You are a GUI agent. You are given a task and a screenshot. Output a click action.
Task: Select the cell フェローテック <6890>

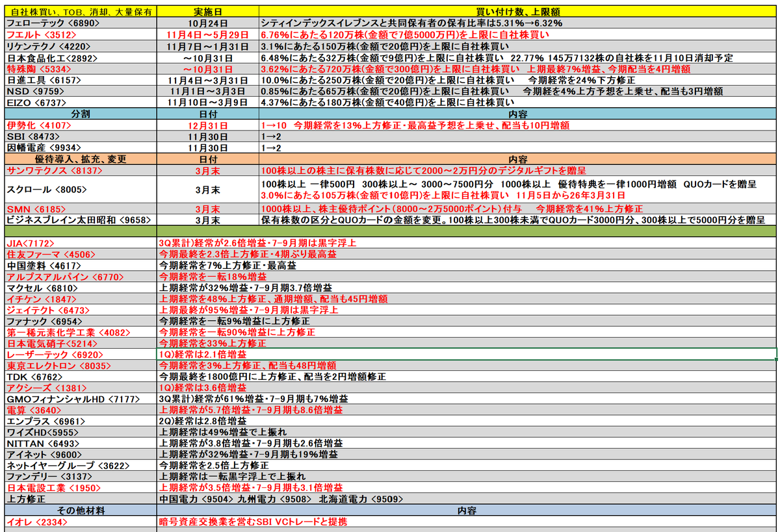pos(81,22)
